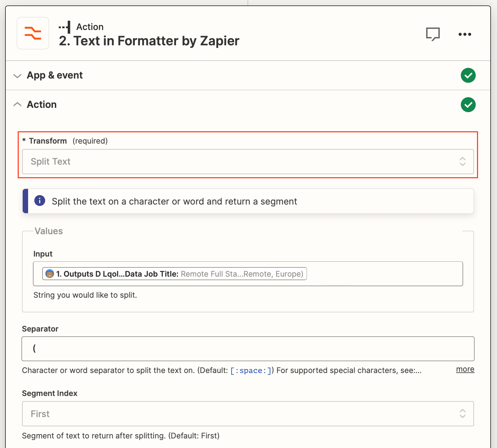Click the bear emoji on the mapped data pill
This screenshot has height=448, width=497.
[x=50, y=274]
